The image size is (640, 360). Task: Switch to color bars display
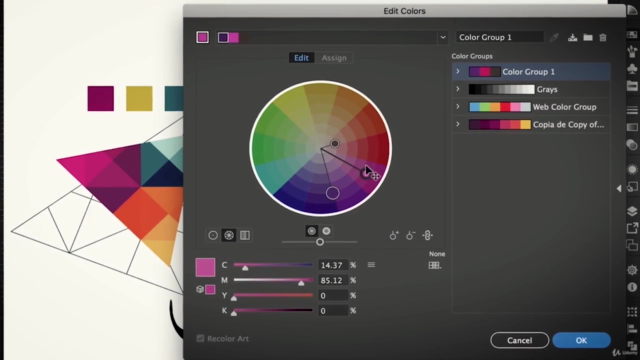[245, 235]
